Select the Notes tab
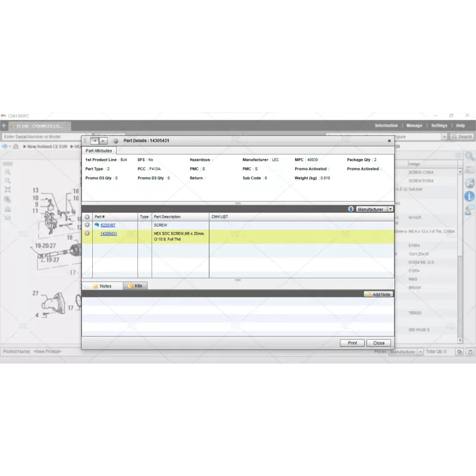 (x=102, y=286)
